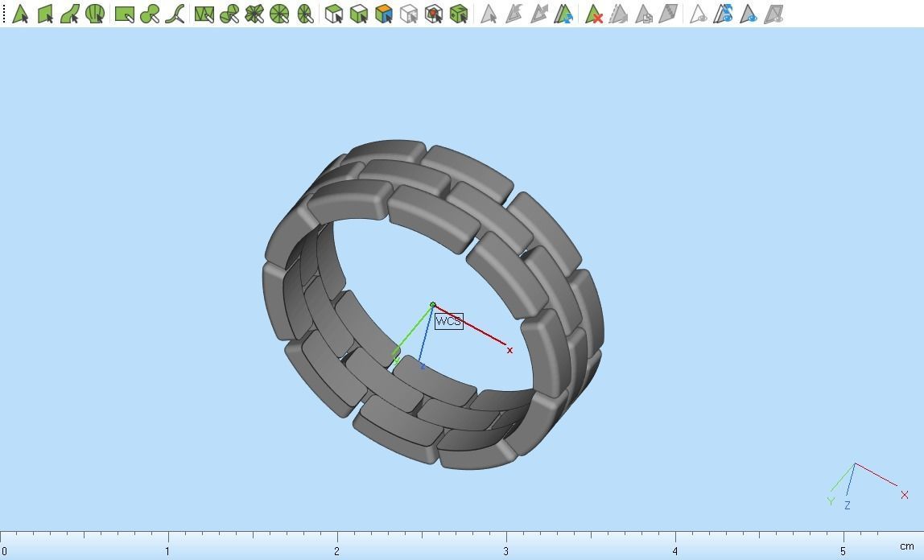924x560 pixels.
Task: Pick the curved polyline marking tool
Action: [175, 14]
